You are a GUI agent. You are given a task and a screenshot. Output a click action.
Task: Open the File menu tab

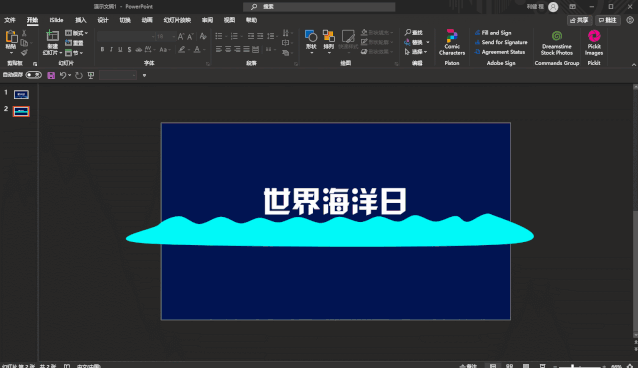click(10, 20)
